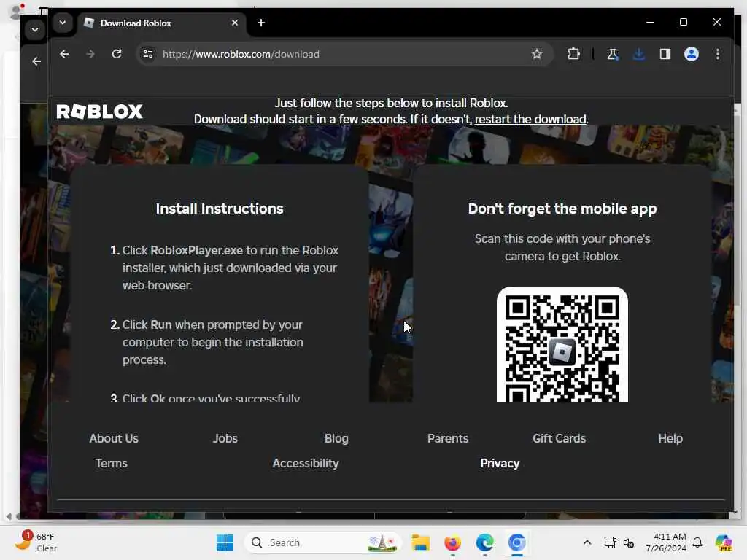Click the restart the download link

pos(530,119)
